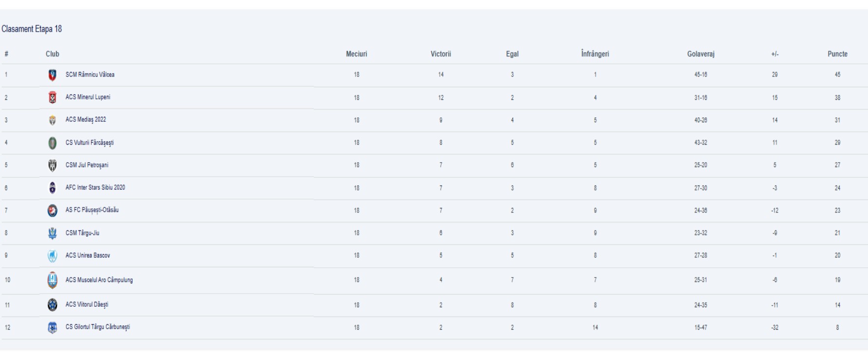Click the SCM Râmnicu Vâlcea club crest

(x=53, y=75)
